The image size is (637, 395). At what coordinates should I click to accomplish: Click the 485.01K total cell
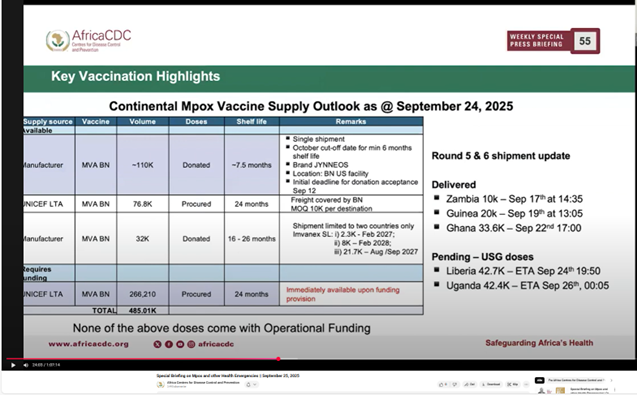143,310
